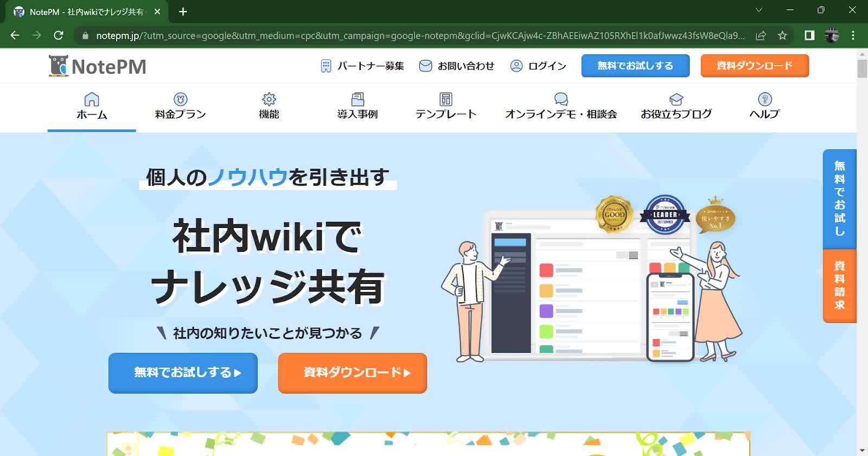Image resolution: width=868 pixels, height=456 pixels.
Task: Click the blog graduation cap icon
Action: pyautogui.click(x=676, y=99)
